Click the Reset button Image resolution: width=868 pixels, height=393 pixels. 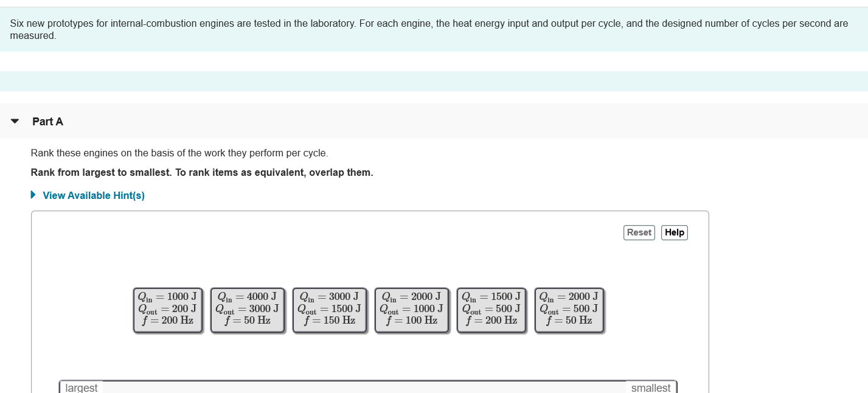[639, 232]
